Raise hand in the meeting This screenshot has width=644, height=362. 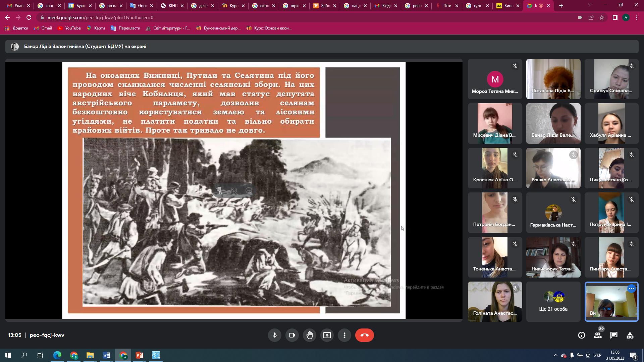click(309, 335)
